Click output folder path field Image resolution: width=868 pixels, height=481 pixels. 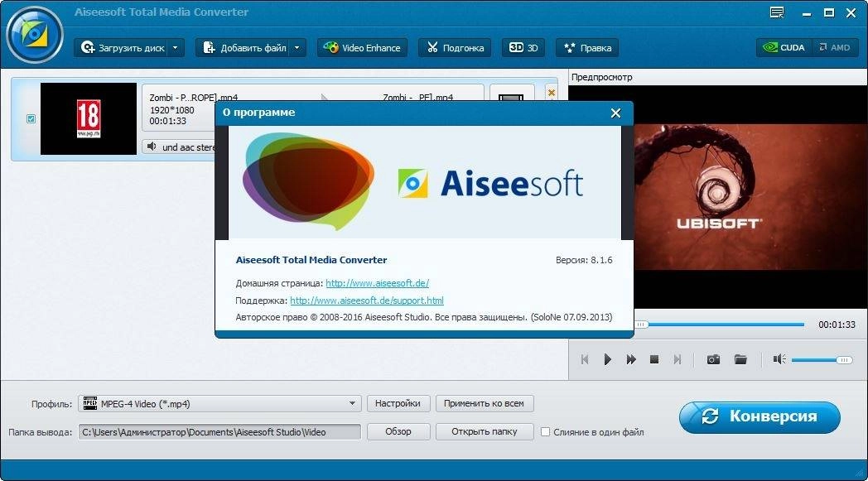tap(219, 431)
